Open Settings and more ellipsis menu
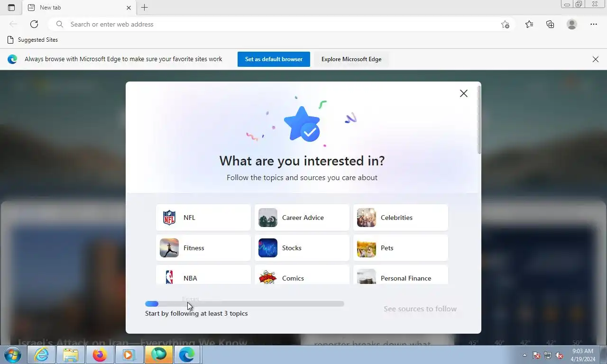This screenshot has width=607, height=364. [x=594, y=24]
